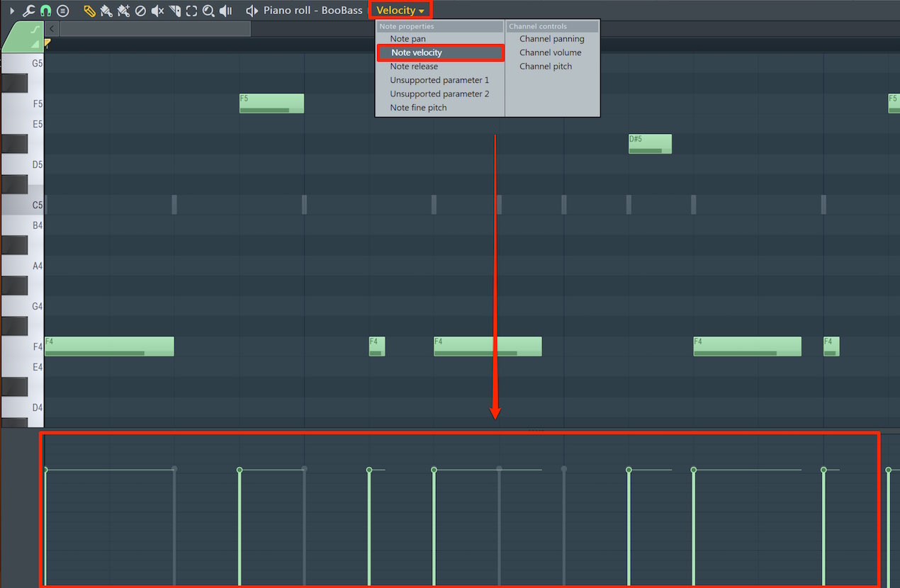Select the Zoom magnifier tool
900x588 pixels.
click(208, 11)
